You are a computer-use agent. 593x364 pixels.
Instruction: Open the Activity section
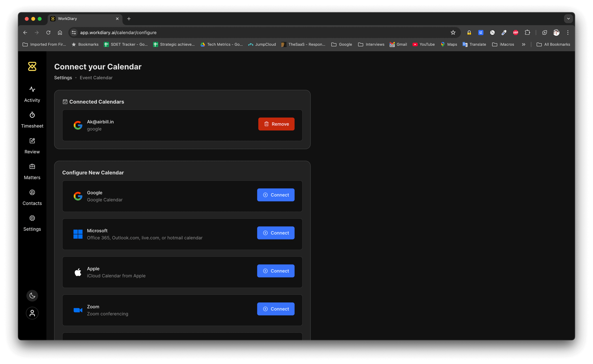click(x=32, y=94)
